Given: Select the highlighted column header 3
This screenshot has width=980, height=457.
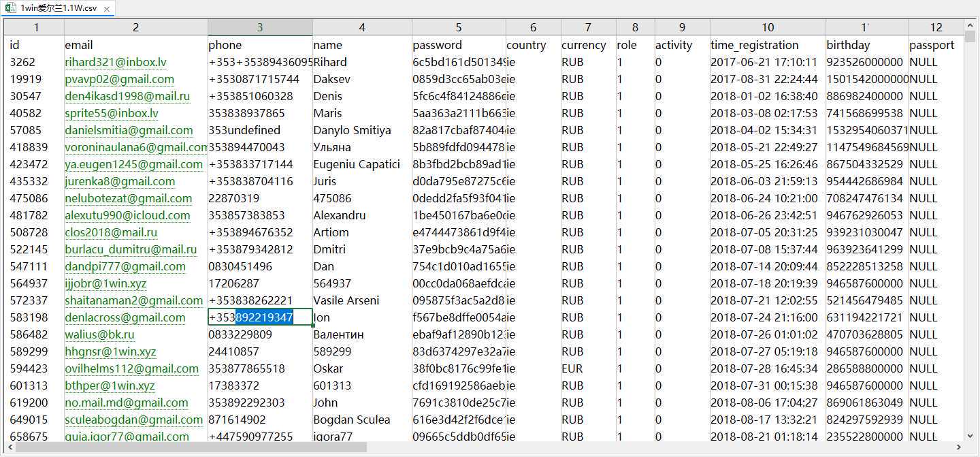Looking at the screenshot, I should tap(260, 27).
